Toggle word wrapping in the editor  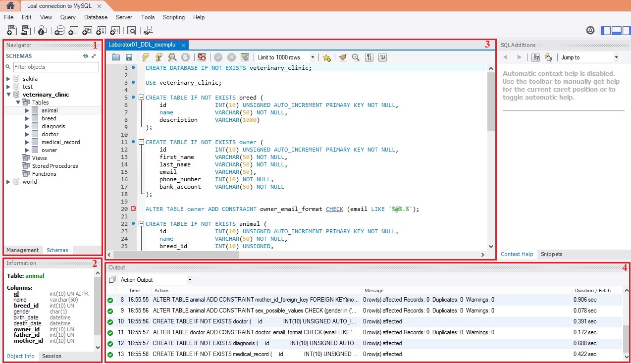click(x=382, y=57)
